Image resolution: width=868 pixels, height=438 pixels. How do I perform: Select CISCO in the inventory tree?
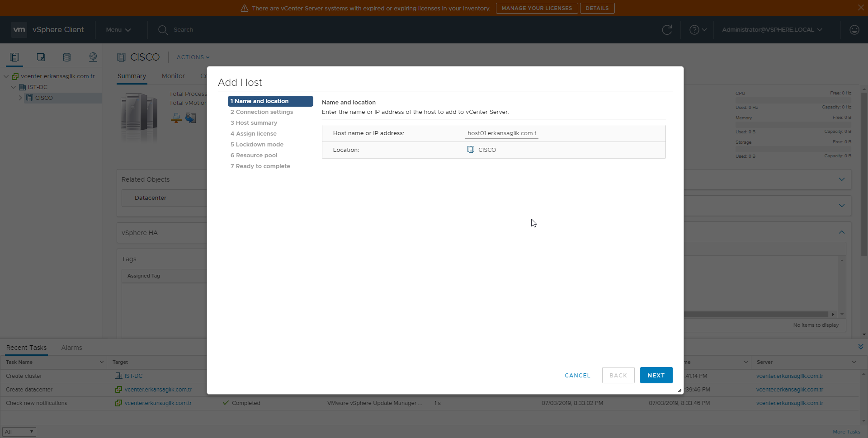tap(44, 98)
